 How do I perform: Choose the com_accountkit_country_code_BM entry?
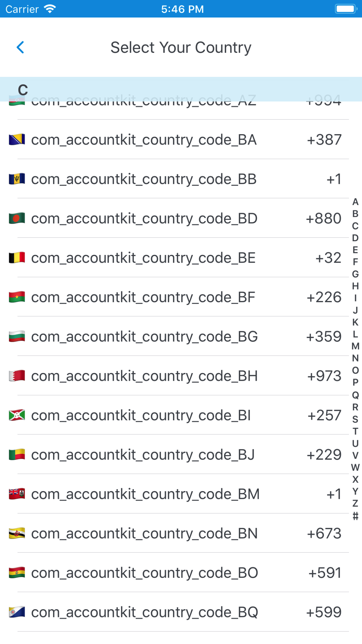(x=145, y=494)
